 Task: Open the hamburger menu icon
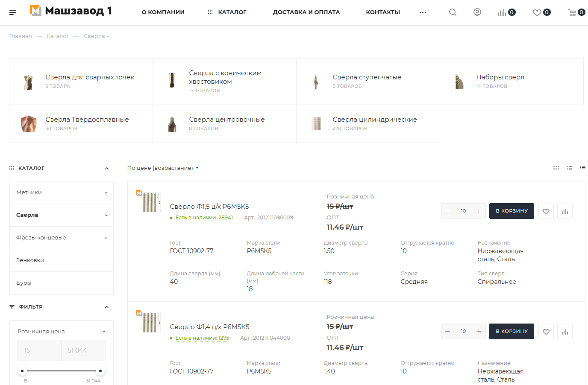pyautogui.click(x=13, y=12)
